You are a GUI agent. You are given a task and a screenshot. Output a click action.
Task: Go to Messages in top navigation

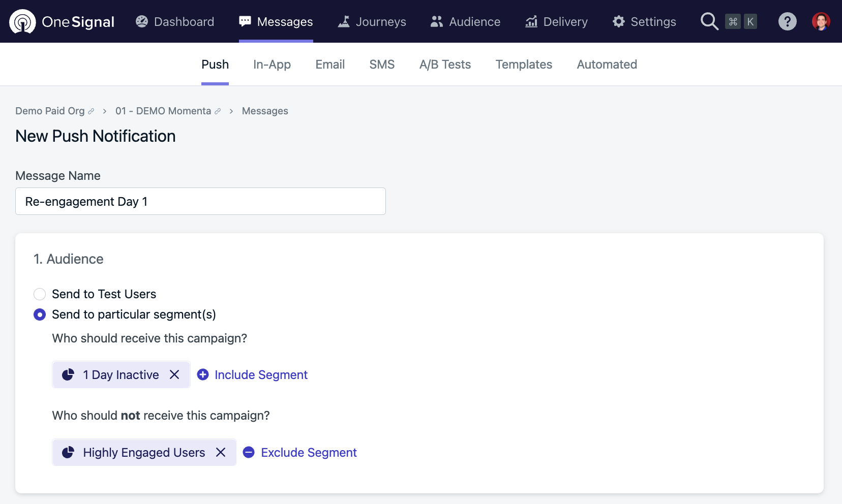click(x=276, y=21)
